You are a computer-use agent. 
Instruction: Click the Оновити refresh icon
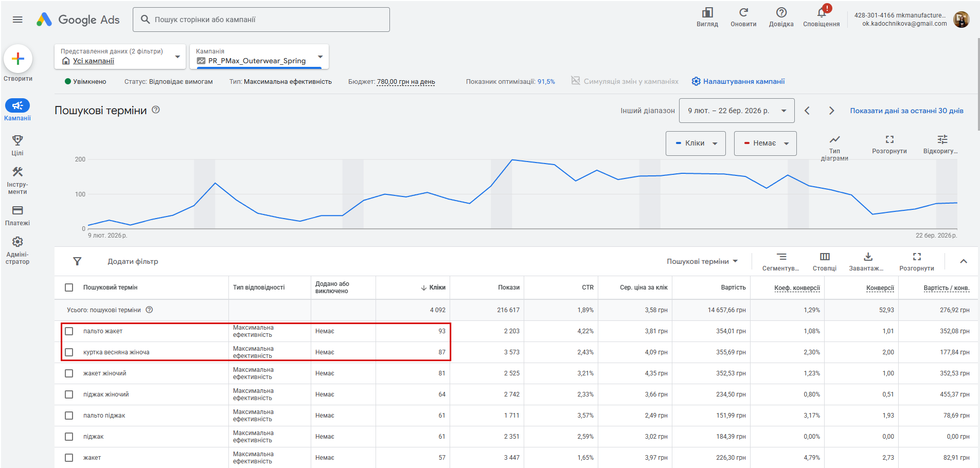coord(743,13)
